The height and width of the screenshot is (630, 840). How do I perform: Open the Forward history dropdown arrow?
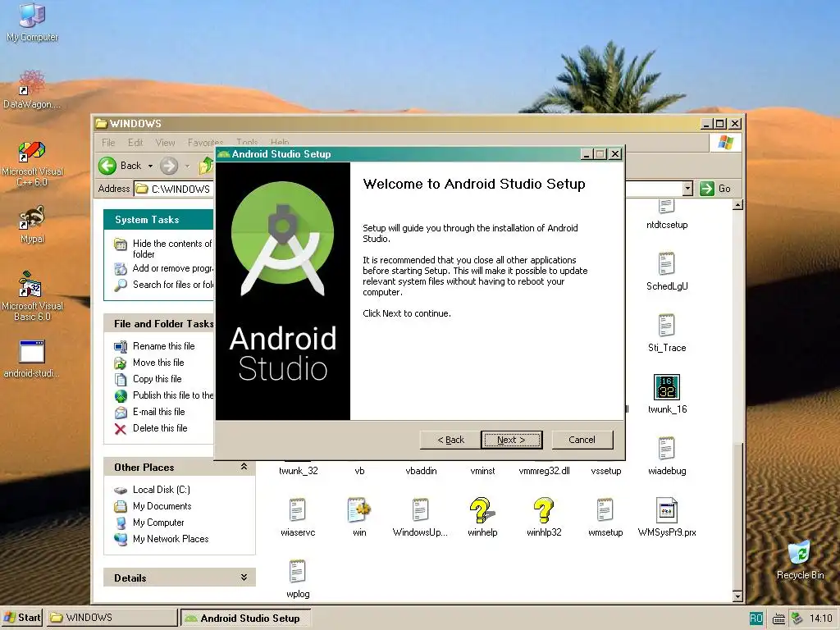[187, 166]
